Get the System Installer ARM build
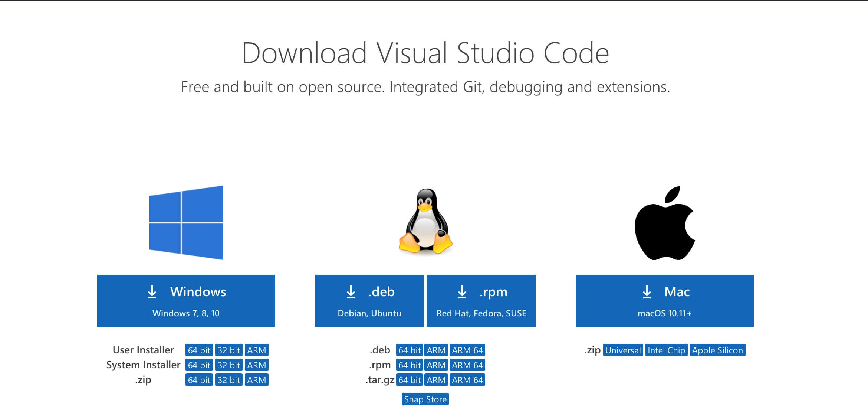Screen dimensions: 868x418 pos(257,365)
